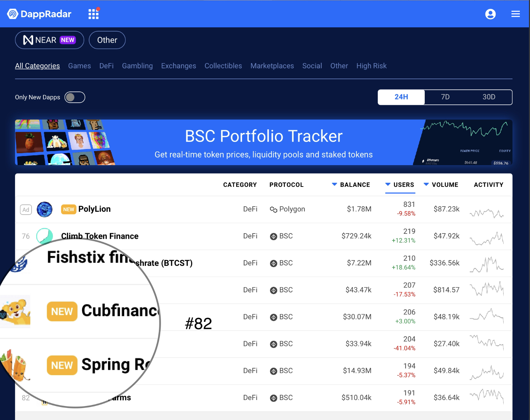Click the -9.58% user change
The image size is (530, 420).
(406, 214)
